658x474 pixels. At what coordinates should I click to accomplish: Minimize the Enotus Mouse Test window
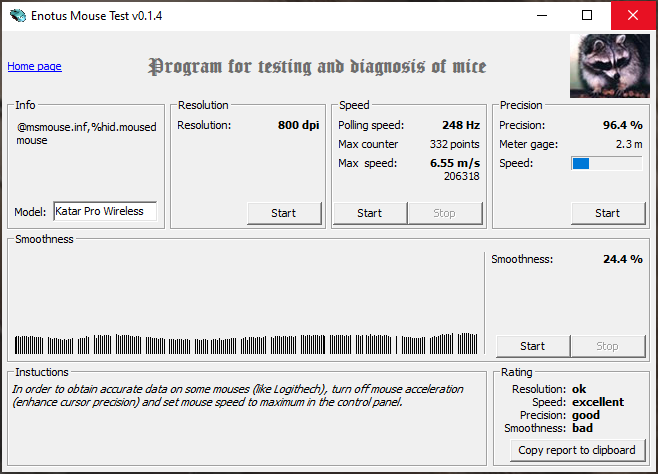(x=542, y=16)
